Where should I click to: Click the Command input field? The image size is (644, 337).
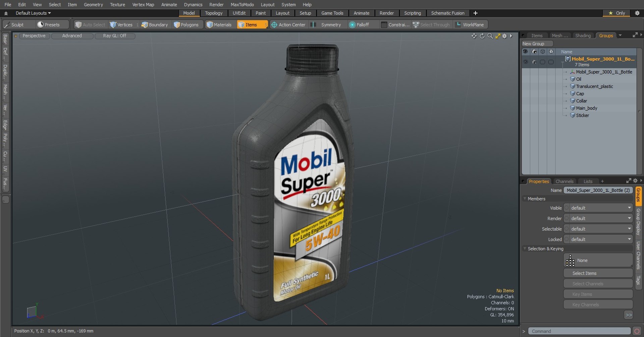pos(580,331)
